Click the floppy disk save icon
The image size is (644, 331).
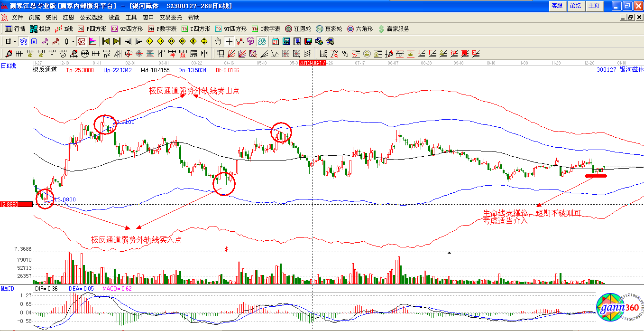(308, 41)
